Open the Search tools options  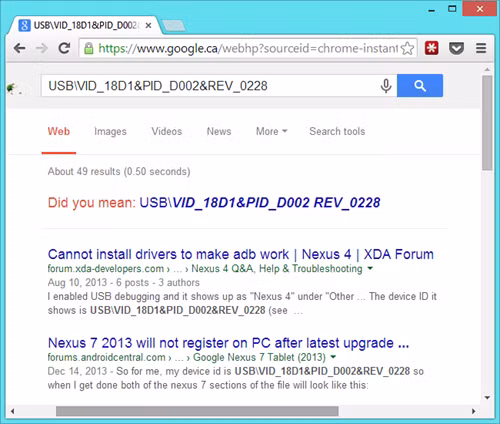pyautogui.click(x=337, y=131)
